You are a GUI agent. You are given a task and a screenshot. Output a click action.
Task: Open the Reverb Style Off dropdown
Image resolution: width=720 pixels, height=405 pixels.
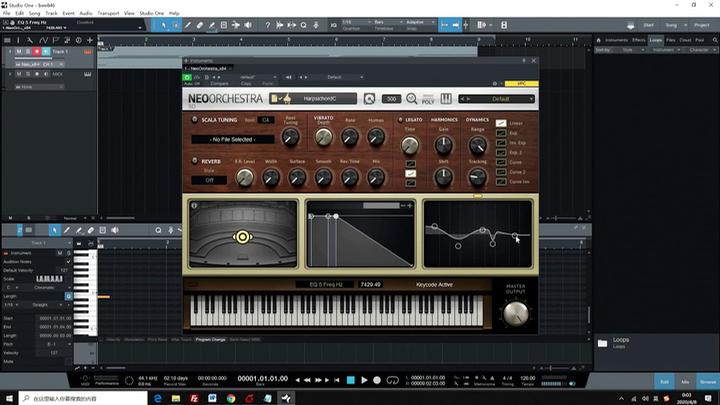coord(209,180)
